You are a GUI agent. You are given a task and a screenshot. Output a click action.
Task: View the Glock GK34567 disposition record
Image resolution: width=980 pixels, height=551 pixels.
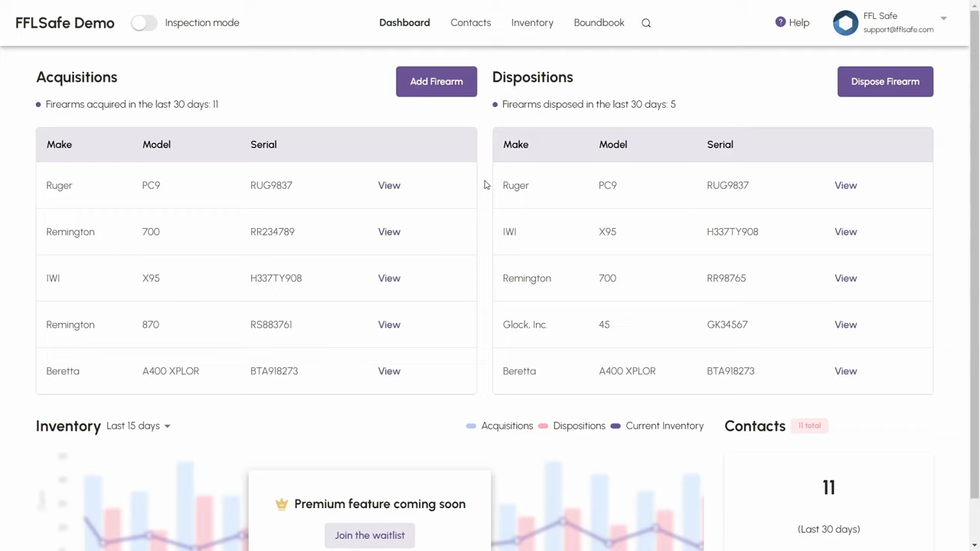pyautogui.click(x=845, y=324)
